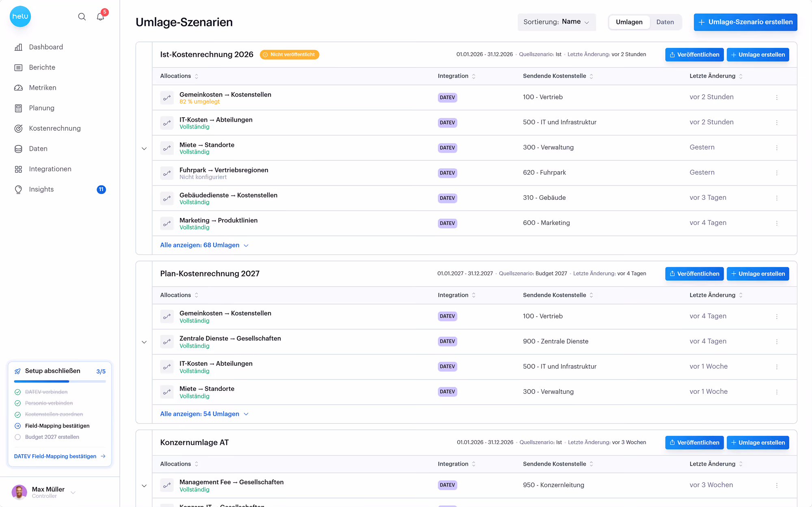
Task: Click the Nicht veröffentlicht status badge
Action: [x=289, y=54]
